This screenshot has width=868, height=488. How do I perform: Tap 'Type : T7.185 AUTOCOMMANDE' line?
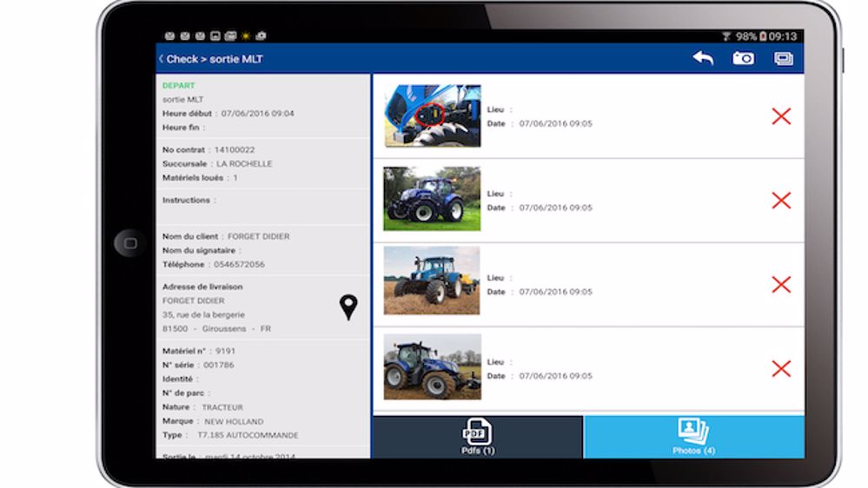[x=230, y=435]
